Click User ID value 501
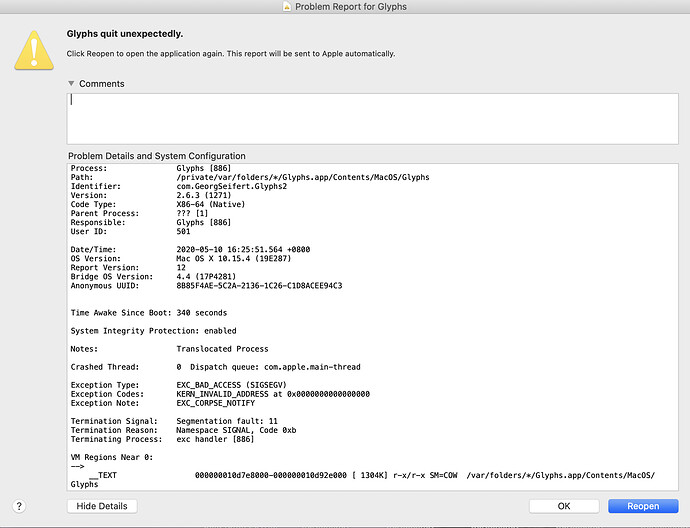 [x=184, y=231]
